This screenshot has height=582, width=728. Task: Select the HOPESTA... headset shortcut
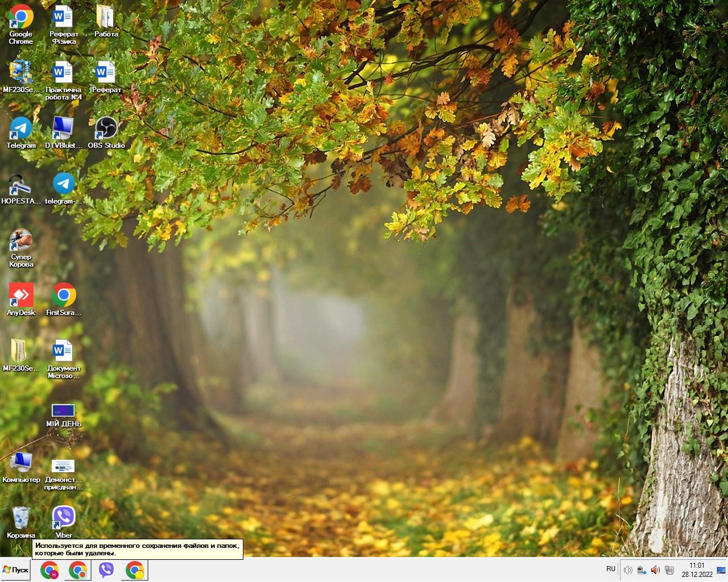click(x=21, y=188)
